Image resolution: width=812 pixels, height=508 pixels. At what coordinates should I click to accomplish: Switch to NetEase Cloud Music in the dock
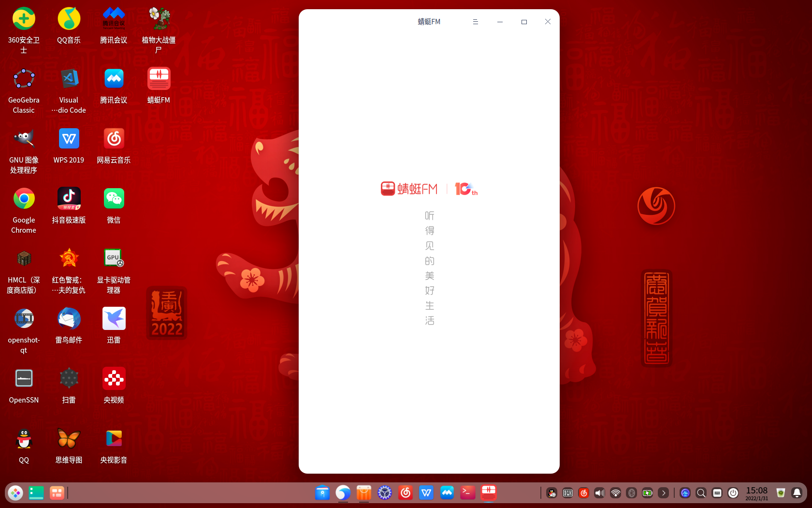click(406, 493)
